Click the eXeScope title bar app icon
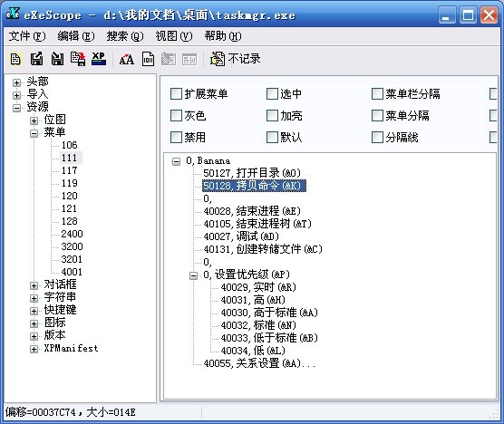Screen dimensions: 504x424 pyautogui.click(x=13, y=14)
